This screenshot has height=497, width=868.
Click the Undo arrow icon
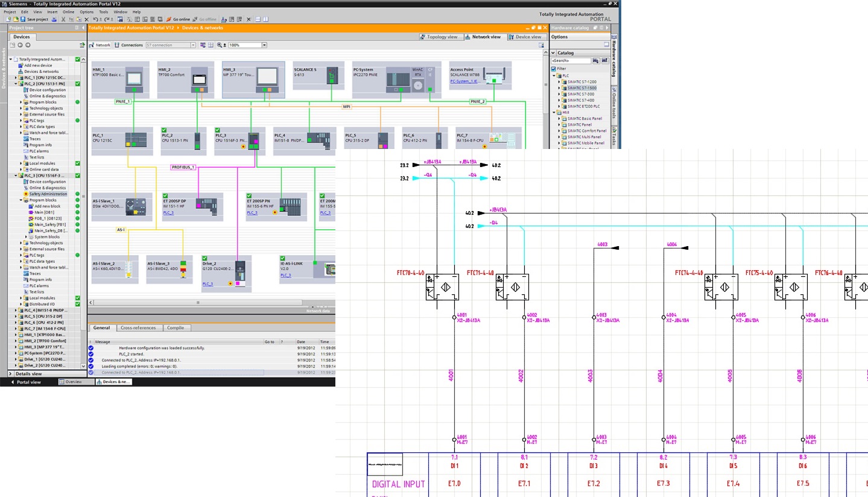pos(95,19)
